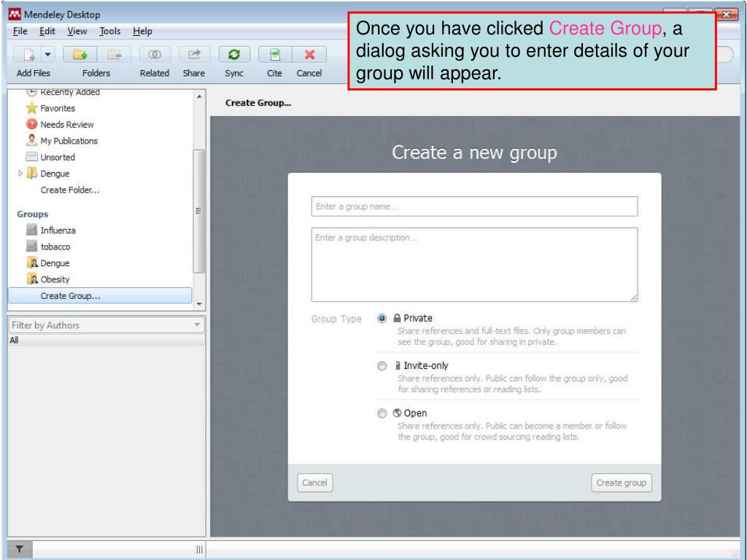Viewport: 747px width, 560px height.
Task: Click the red X Cancel toolbar icon
Action: tap(309, 55)
